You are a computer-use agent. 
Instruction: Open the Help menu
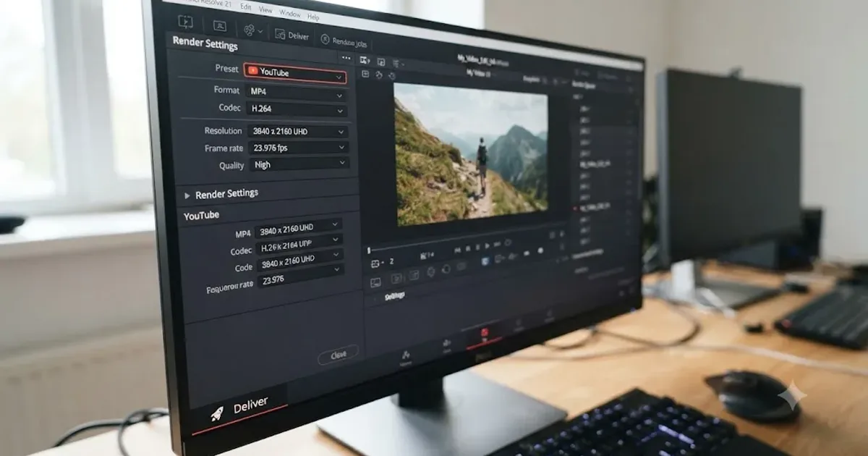[313, 17]
